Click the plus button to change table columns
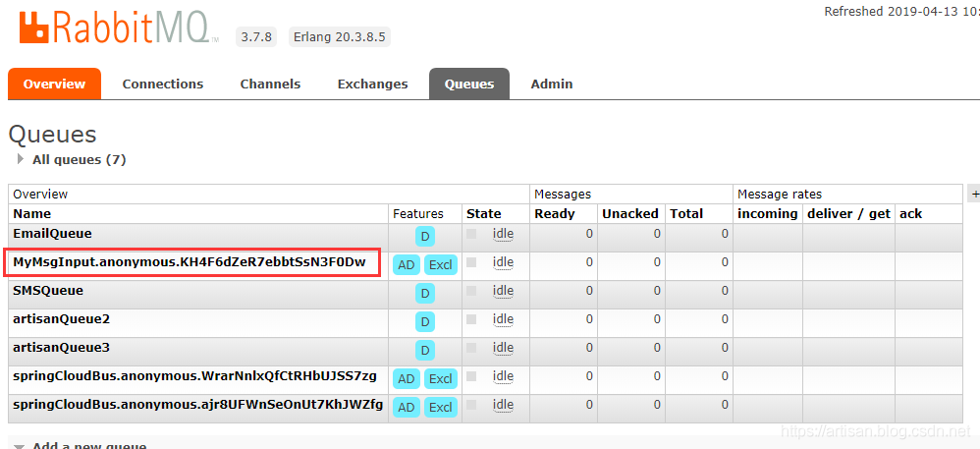Screen dimensions: 980x449 click(x=974, y=195)
